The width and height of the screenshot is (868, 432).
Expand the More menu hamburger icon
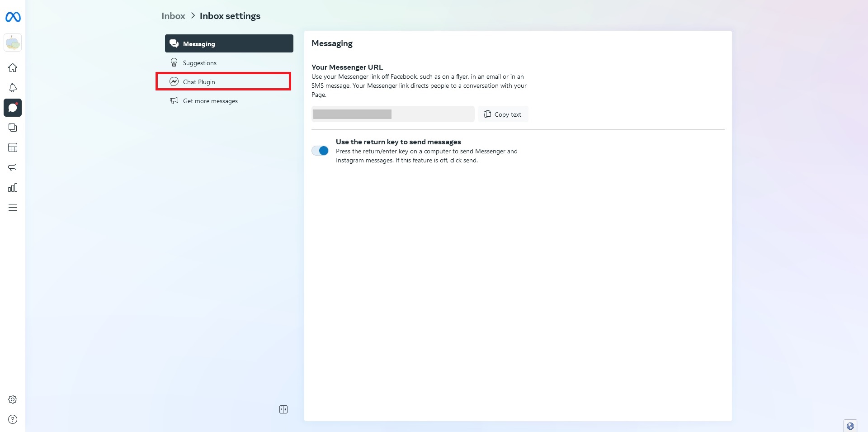(x=13, y=207)
